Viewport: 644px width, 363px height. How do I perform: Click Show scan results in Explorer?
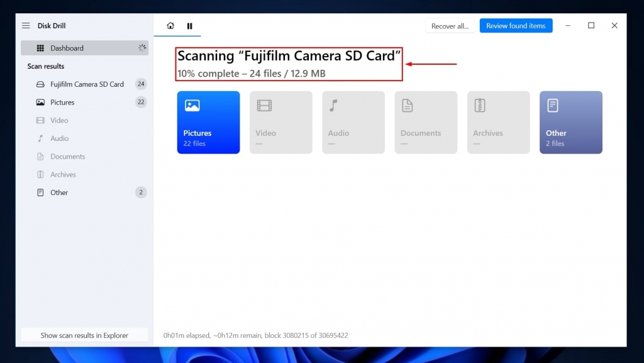coord(84,335)
